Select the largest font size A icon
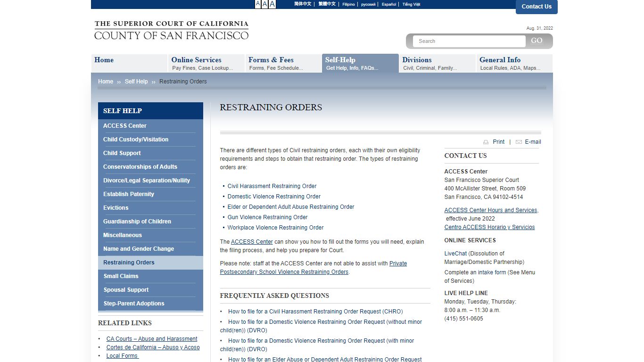Screen dimensions: 644x362 pyautogui.click(x=272, y=4)
